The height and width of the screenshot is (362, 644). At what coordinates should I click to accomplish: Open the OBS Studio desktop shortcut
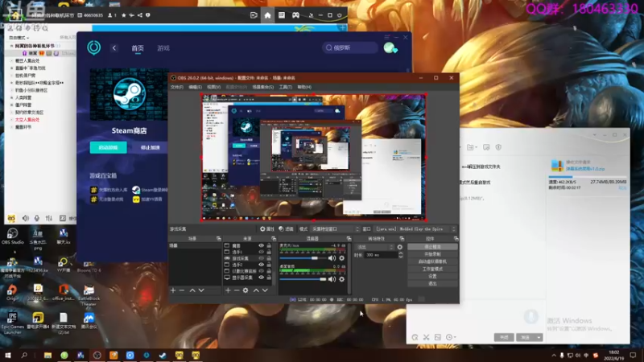click(12, 236)
